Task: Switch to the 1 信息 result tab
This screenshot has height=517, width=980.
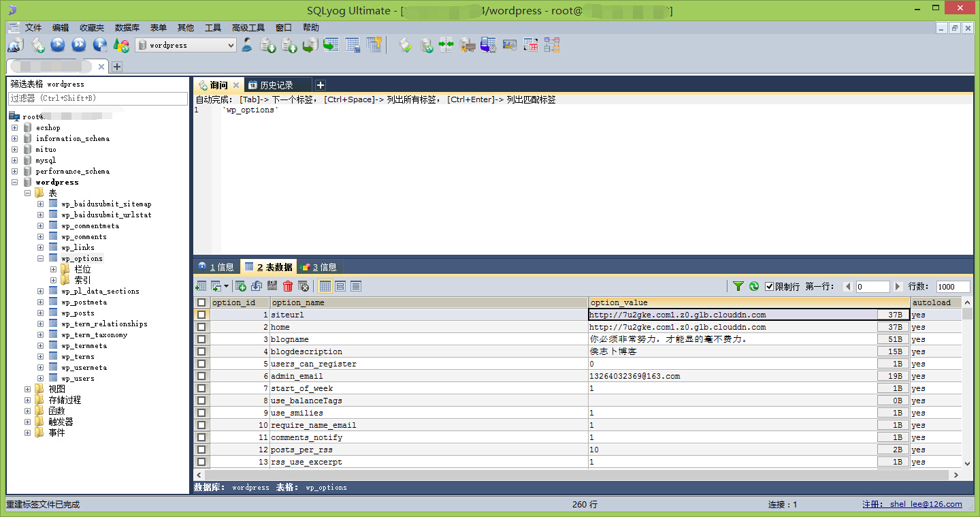Action: (216, 267)
